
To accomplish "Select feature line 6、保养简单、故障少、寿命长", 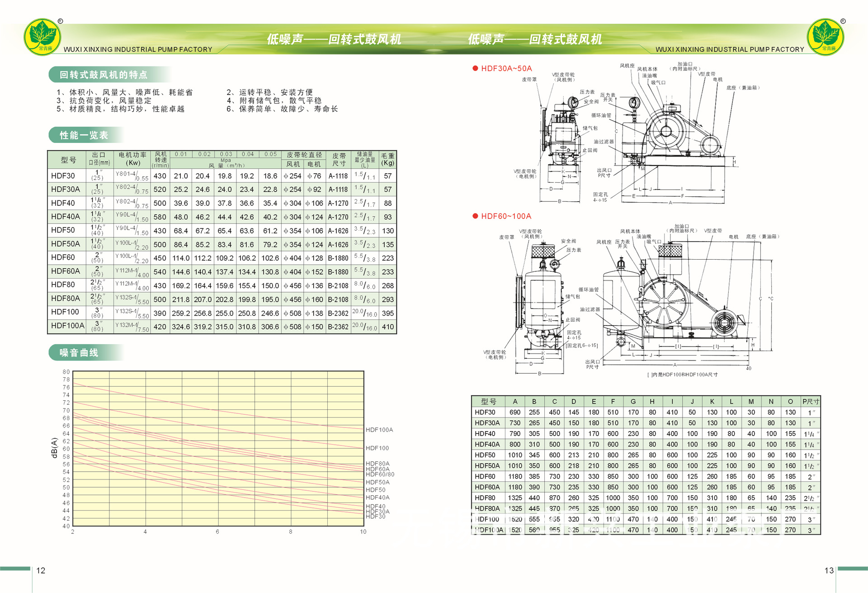I will [282, 109].
